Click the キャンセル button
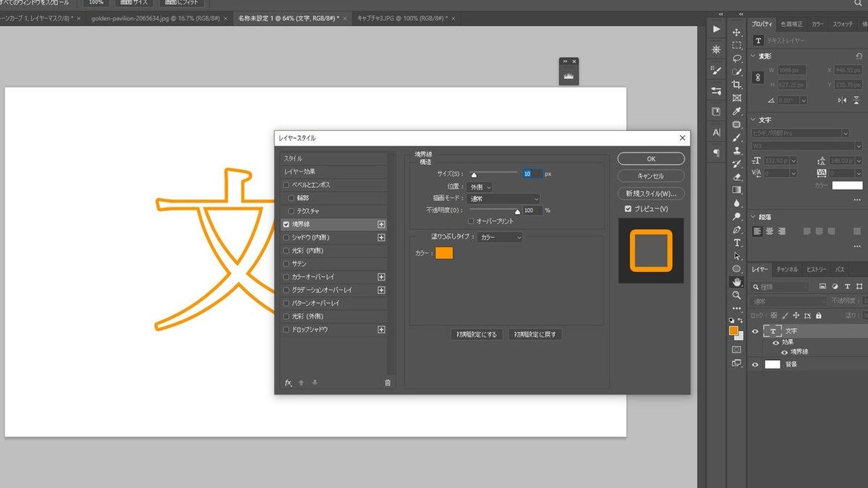Viewport: 868px width, 488px height. (651, 176)
